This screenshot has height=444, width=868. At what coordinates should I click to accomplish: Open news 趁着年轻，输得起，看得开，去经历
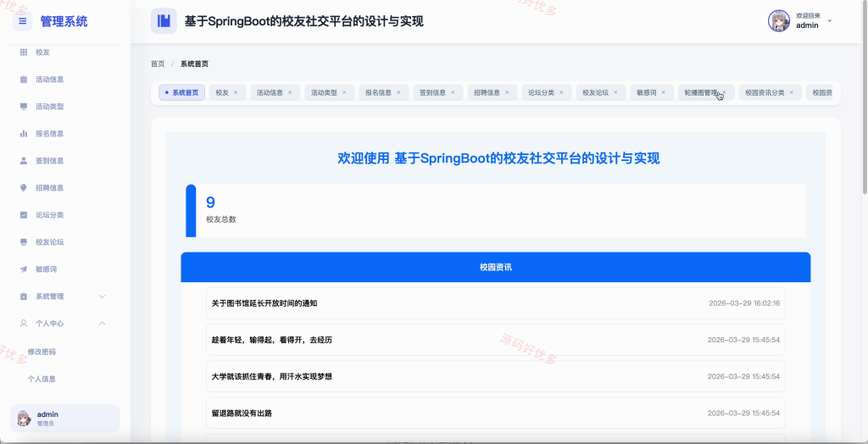[495, 340]
